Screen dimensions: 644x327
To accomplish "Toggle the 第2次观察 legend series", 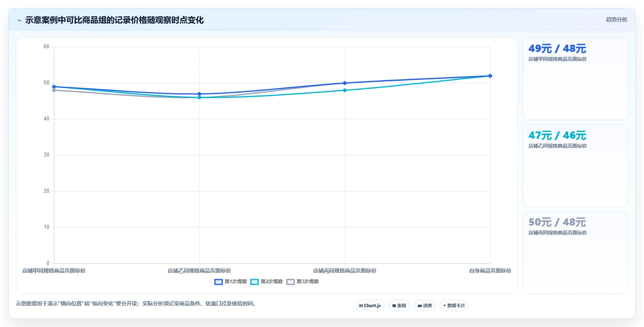I will [266, 282].
